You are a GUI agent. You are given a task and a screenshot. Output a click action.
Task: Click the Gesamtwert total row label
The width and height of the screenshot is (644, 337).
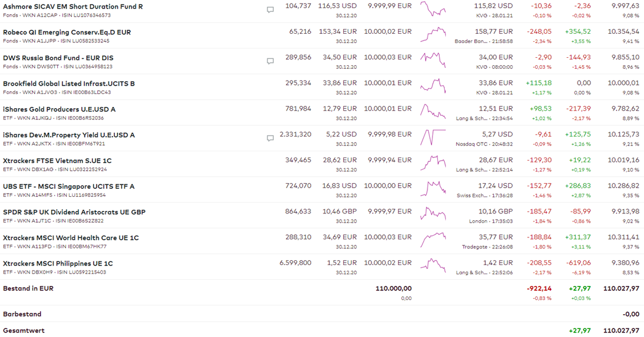click(x=23, y=331)
